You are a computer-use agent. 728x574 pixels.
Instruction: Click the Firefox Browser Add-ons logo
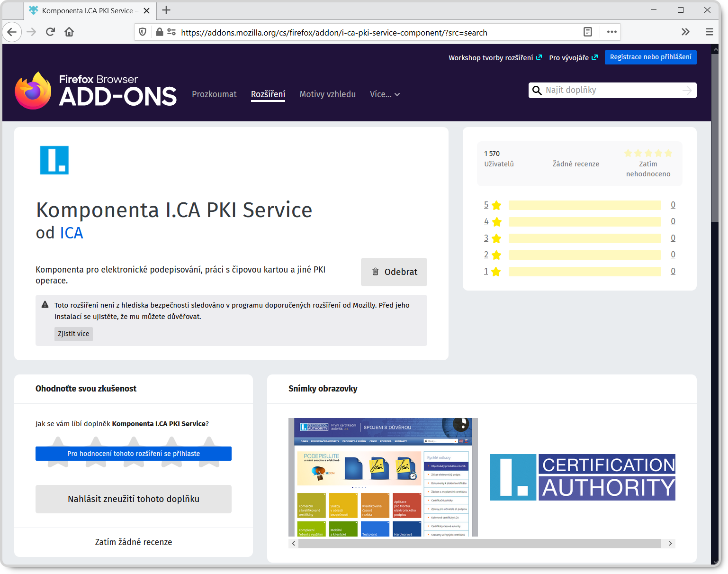click(x=96, y=91)
